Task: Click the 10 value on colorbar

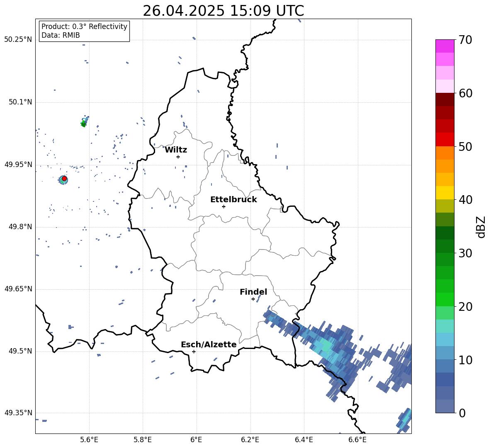Action: coord(465,360)
